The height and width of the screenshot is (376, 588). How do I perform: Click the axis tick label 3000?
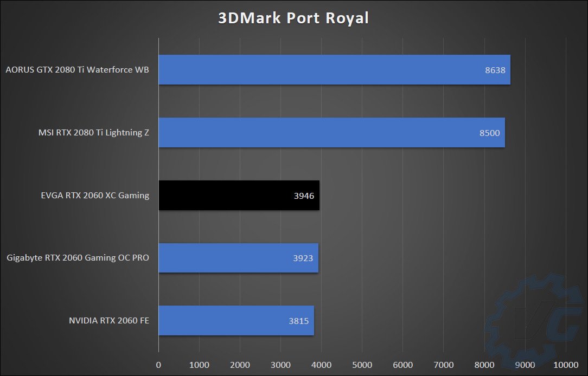click(x=280, y=365)
